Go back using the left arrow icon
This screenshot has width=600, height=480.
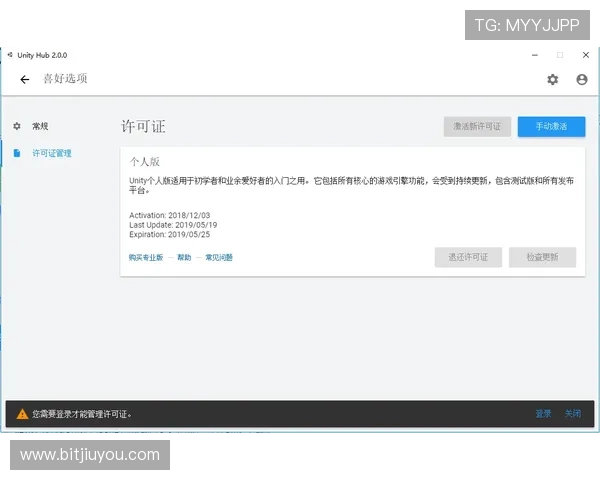25,79
